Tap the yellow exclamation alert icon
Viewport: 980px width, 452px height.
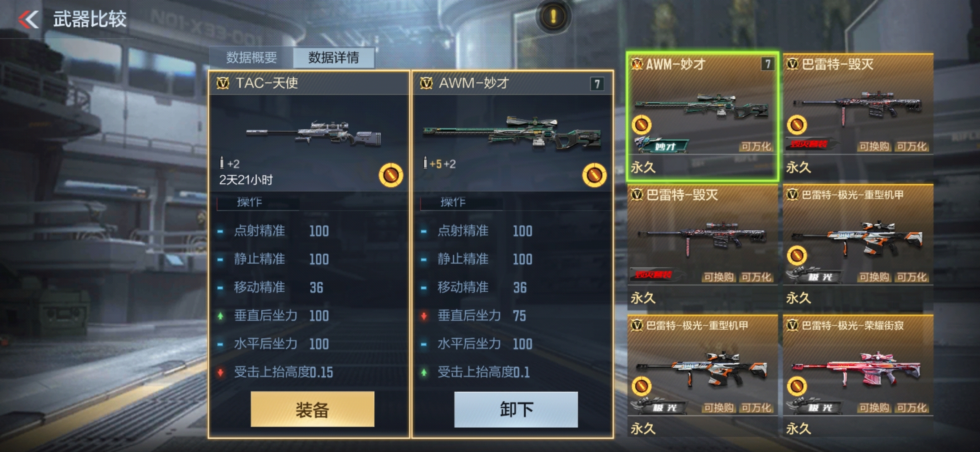pyautogui.click(x=553, y=16)
